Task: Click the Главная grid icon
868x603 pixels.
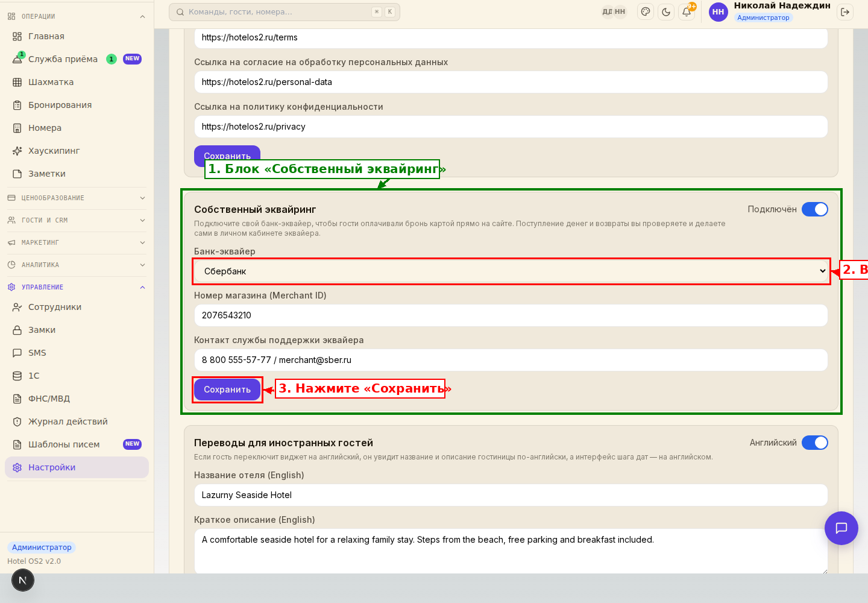Action: coord(17,36)
